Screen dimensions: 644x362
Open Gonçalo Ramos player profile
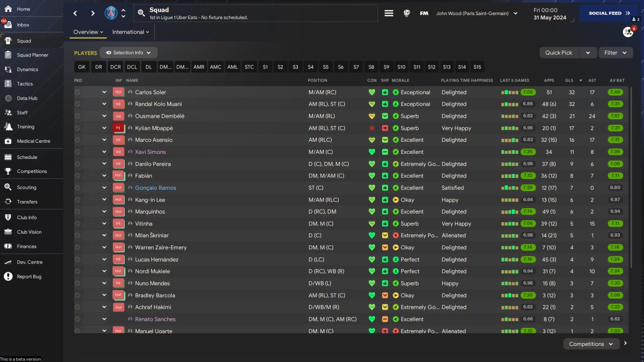coord(155,188)
